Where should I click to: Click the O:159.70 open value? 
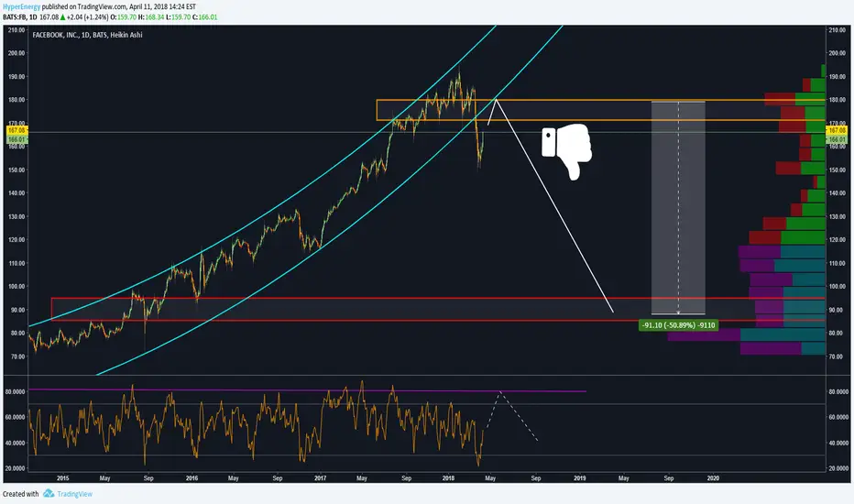click(x=123, y=17)
